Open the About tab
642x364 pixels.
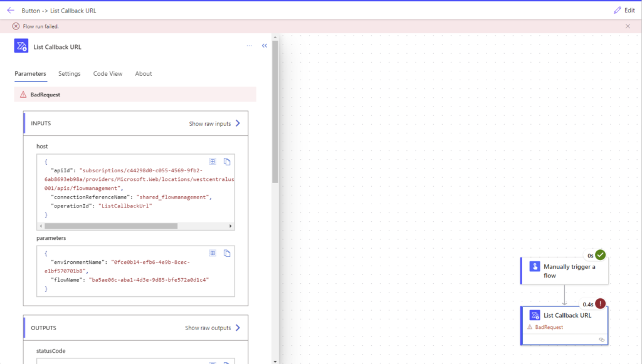click(x=144, y=74)
